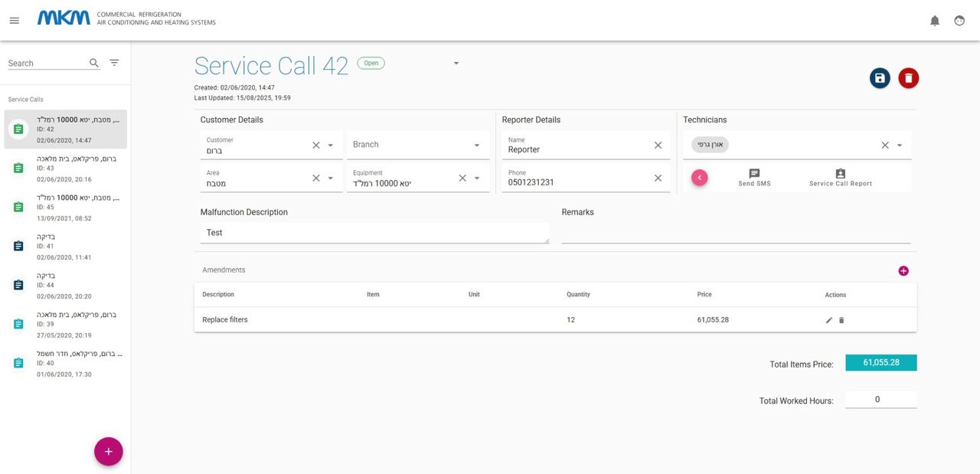The width and height of the screenshot is (980, 474).
Task: Clear the Equipment field
Action: [x=462, y=178]
